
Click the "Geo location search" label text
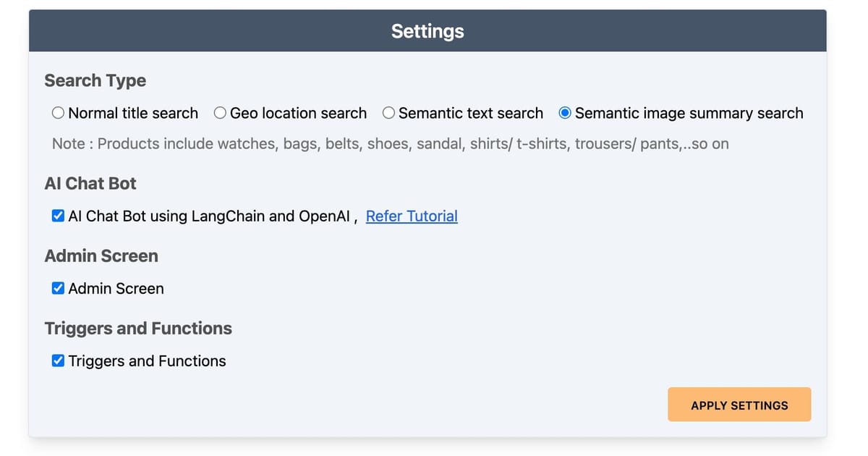click(x=298, y=113)
